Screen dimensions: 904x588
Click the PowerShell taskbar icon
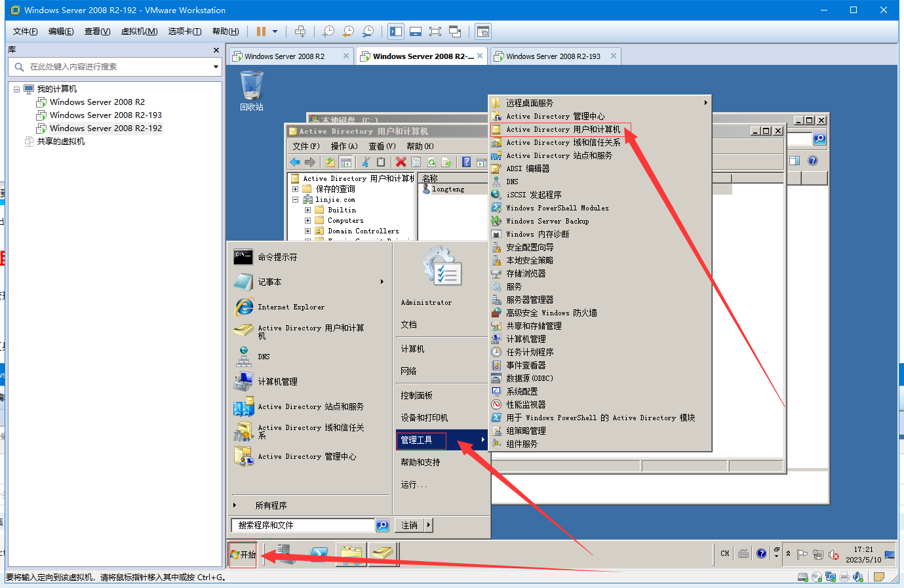(319, 555)
